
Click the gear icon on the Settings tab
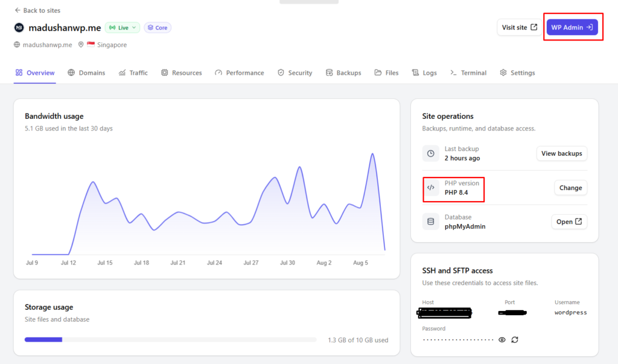(x=503, y=72)
